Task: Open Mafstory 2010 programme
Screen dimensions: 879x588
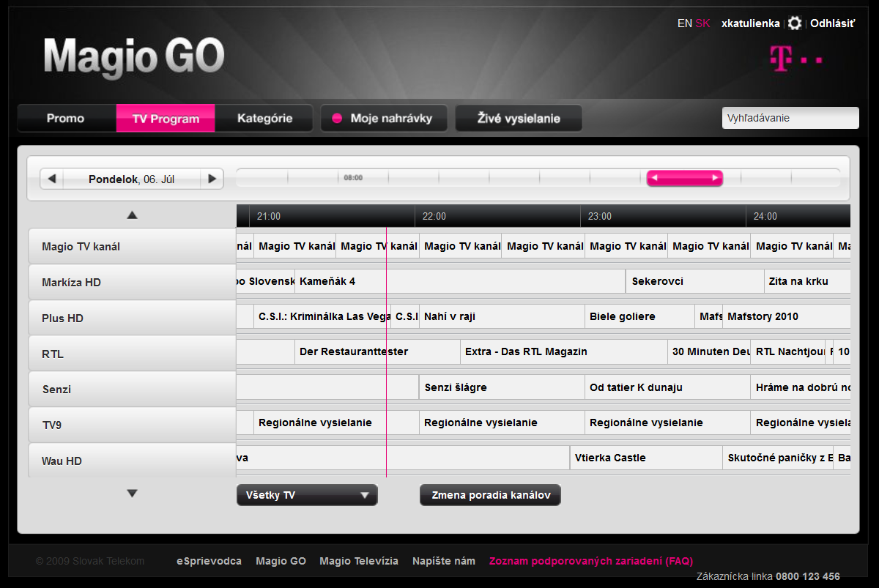Action: [787, 316]
